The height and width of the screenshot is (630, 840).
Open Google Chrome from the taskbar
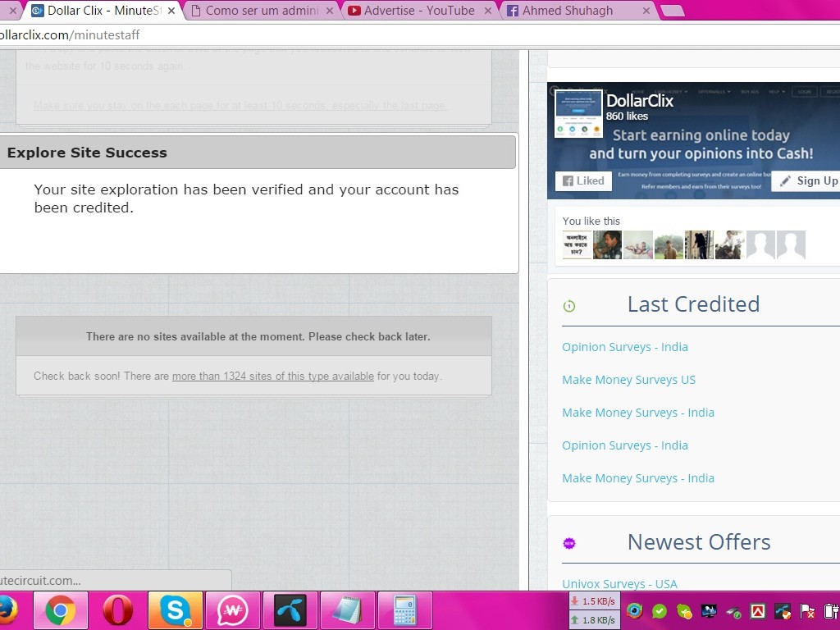[x=60, y=611]
